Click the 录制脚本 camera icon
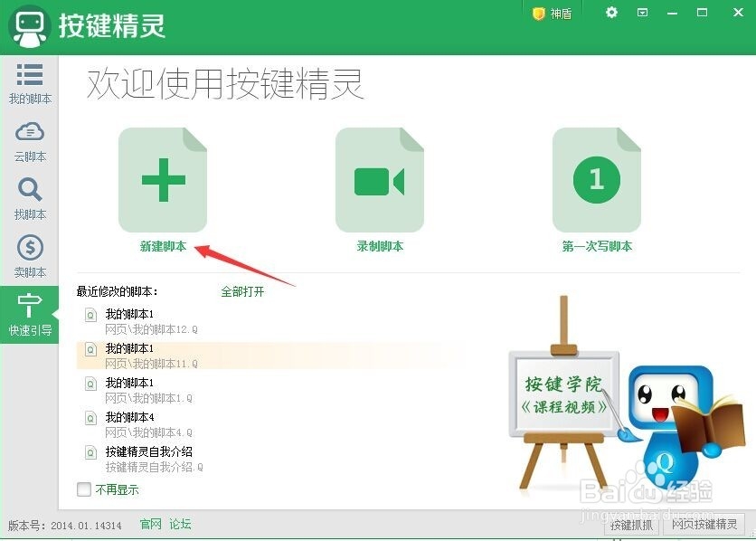The width and height of the screenshot is (756, 541). (x=380, y=180)
